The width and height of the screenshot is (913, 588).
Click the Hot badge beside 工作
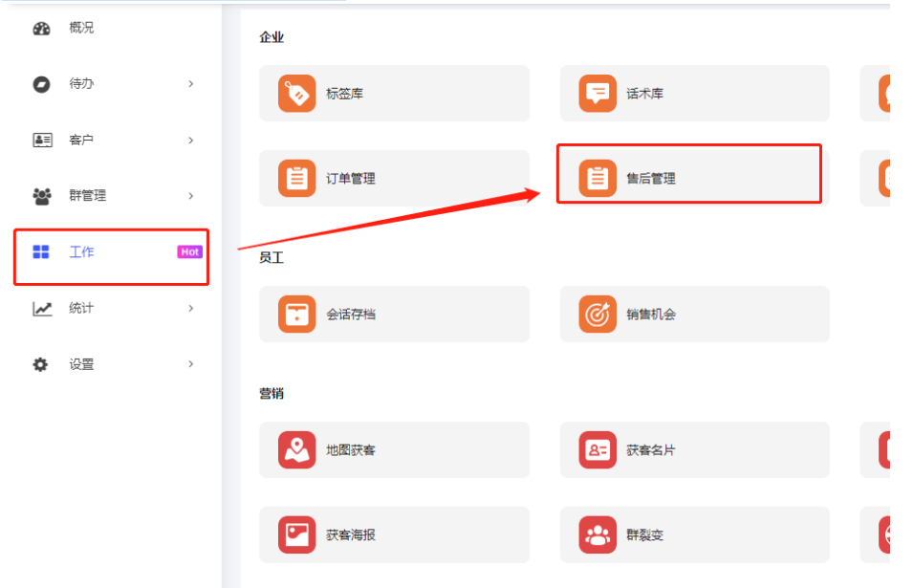[x=189, y=252]
